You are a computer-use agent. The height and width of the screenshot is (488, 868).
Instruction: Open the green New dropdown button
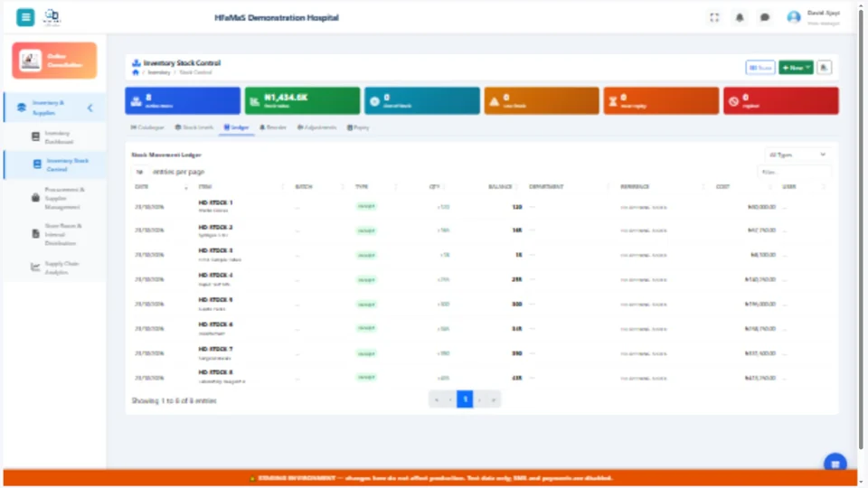point(796,68)
